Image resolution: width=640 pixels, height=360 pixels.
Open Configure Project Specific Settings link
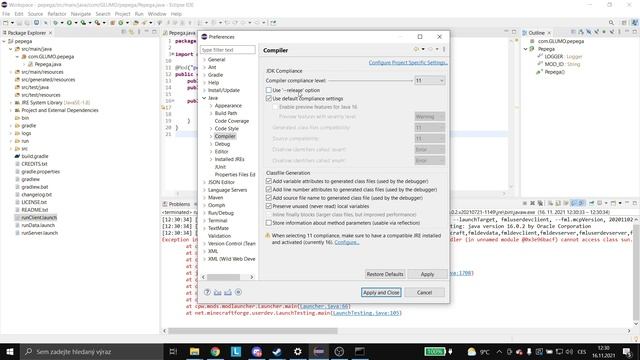tap(408, 62)
